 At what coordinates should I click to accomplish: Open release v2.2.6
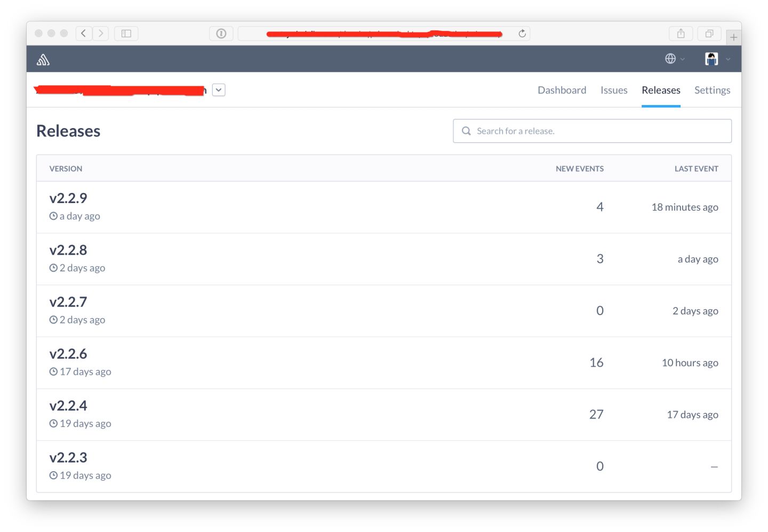pos(68,354)
